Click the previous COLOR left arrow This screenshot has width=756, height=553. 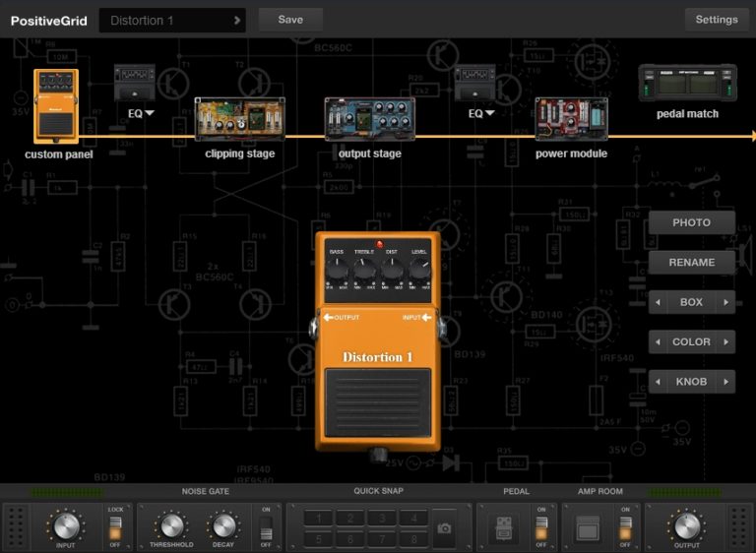658,341
